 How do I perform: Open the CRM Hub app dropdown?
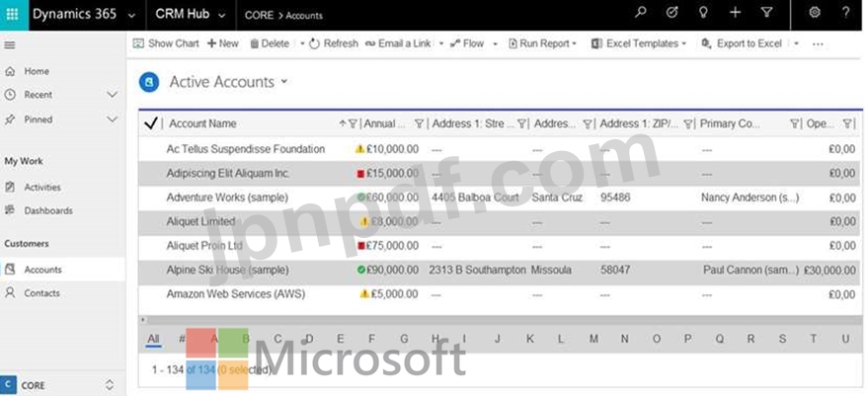[222, 16]
